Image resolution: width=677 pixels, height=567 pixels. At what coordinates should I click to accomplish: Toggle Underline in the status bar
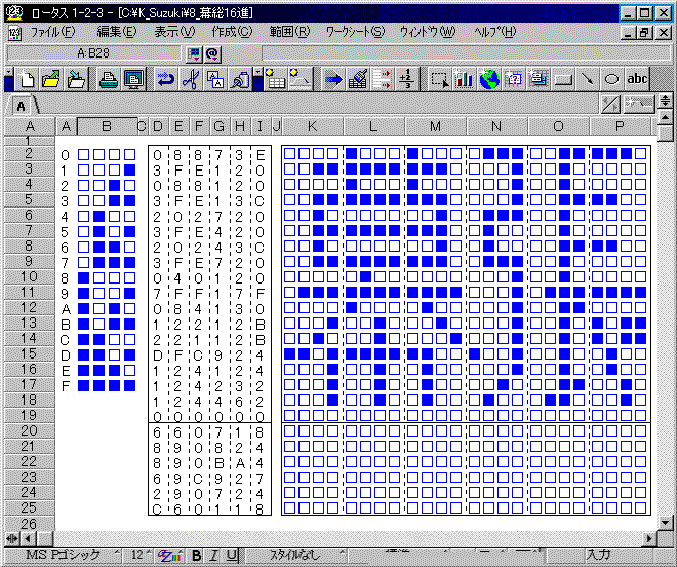tap(231, 555)
